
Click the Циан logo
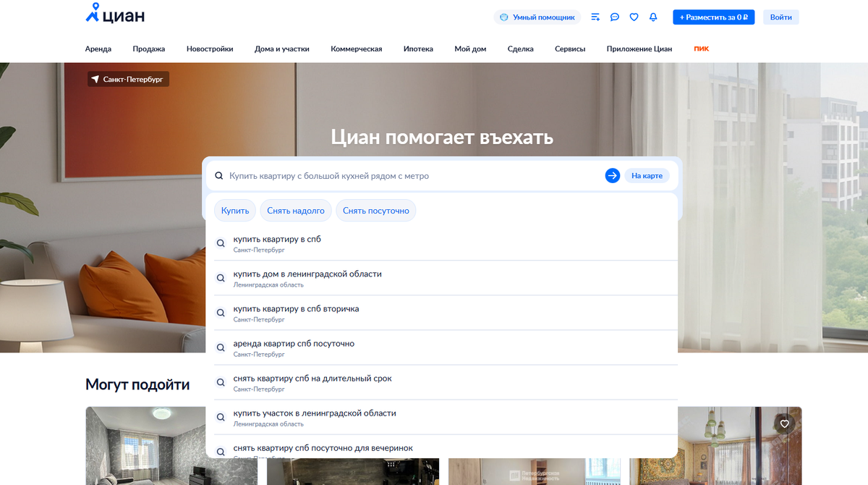tap(114, 14)
